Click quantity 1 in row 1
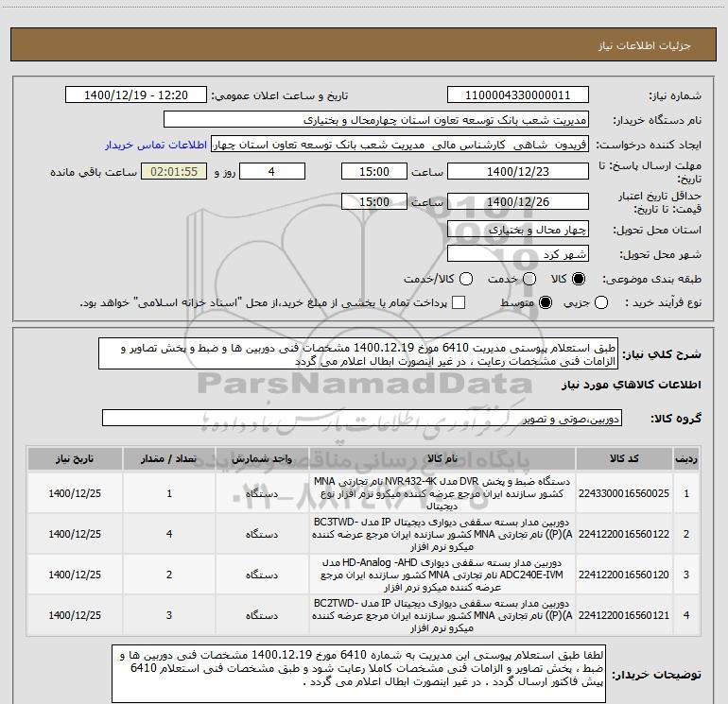The height and width of the screenshot is (704, 728). point(169,494)
